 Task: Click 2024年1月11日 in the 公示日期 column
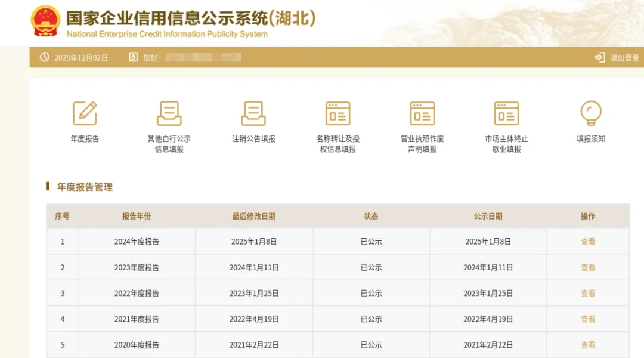point(488,267)
